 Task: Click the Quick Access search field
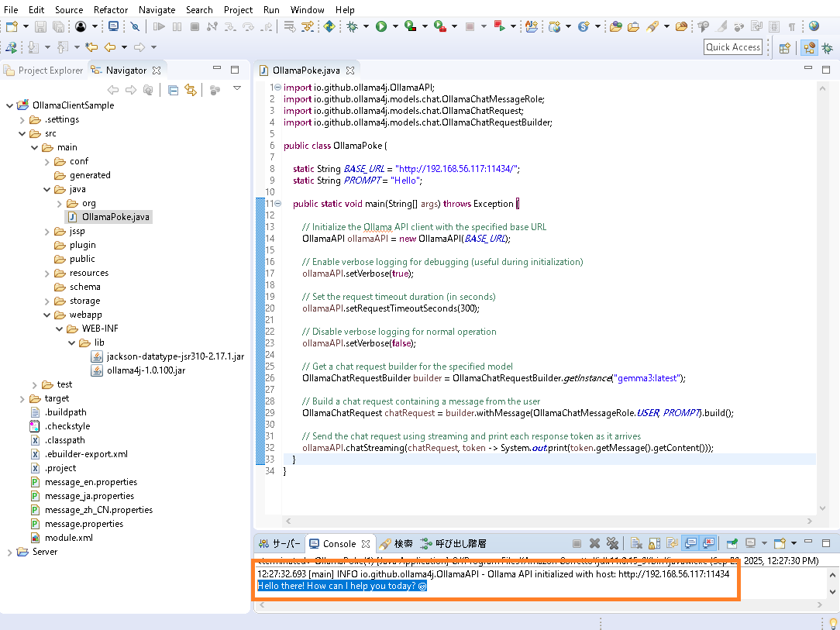point(732,47)
